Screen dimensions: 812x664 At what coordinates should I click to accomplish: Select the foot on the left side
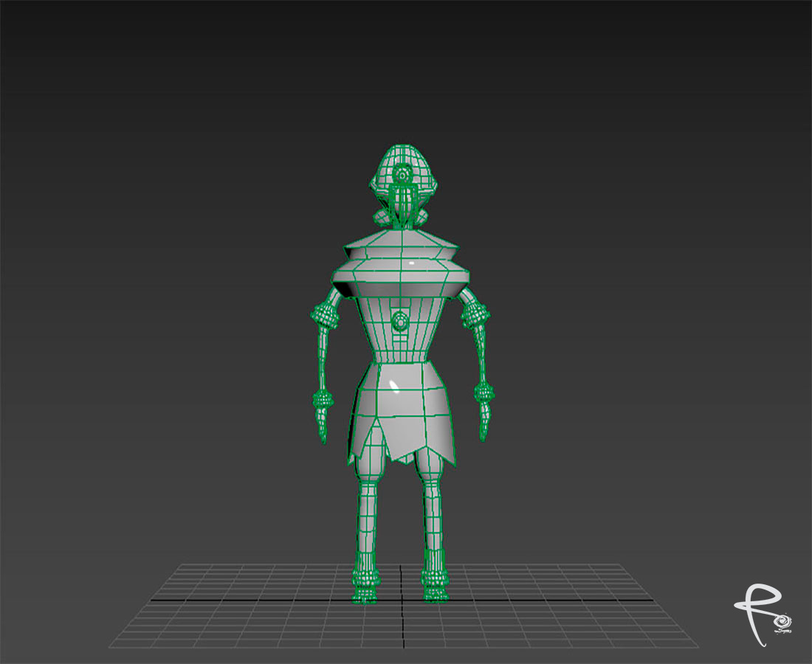coord(366,587)
